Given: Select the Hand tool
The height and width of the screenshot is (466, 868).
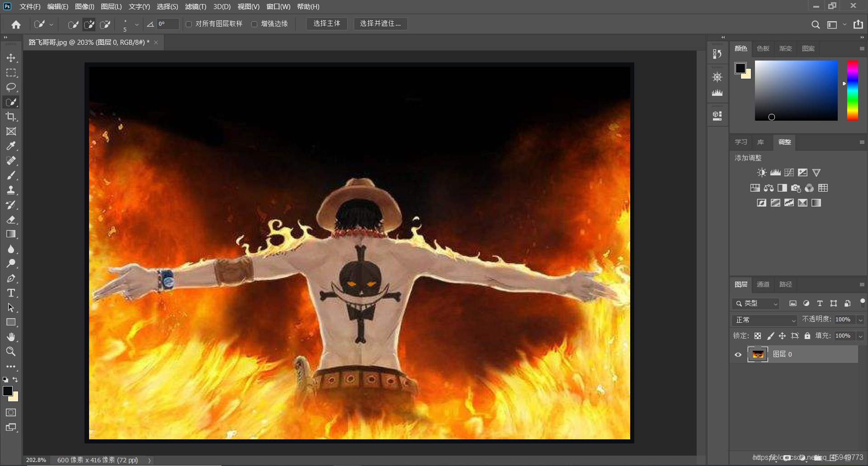Looking at the screenshot, I should click(x=11, y=337).
